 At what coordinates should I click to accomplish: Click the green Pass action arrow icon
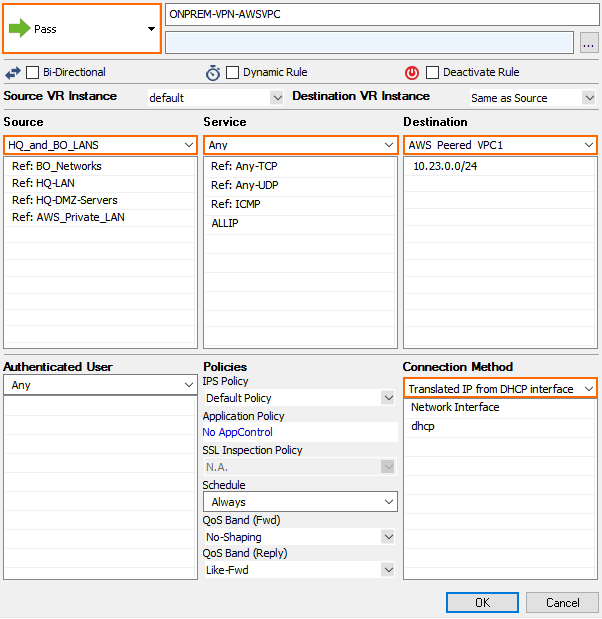point(19,28)
